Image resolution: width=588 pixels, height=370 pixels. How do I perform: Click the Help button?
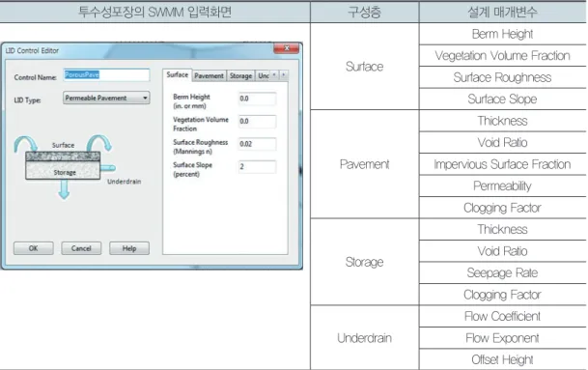pos(129,248)
